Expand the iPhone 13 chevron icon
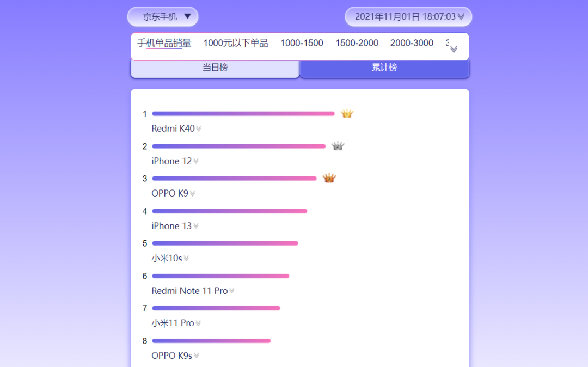The width and height of the screenshot is (588, 367). tap(196, 226)
